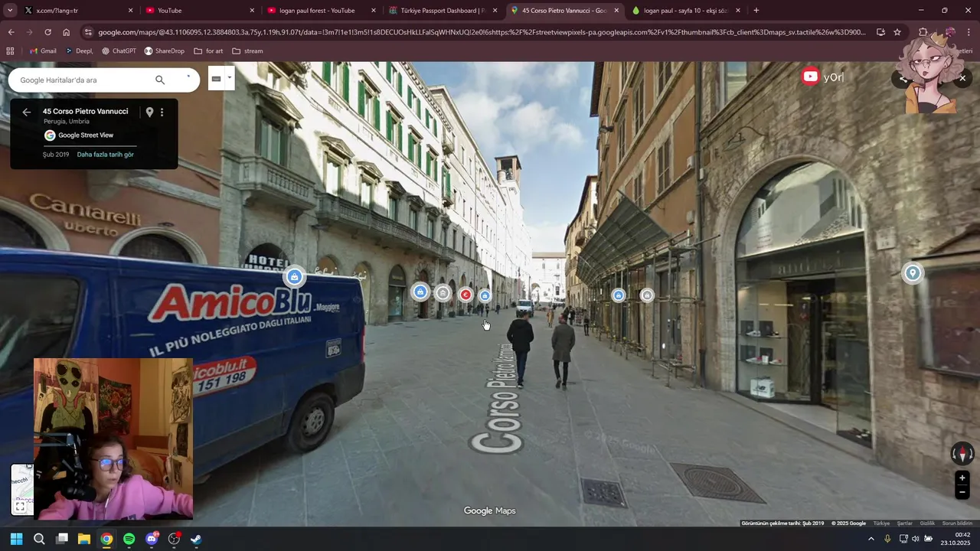This screenshot has width=980, height=551.
Task: Expand the tab search dropdown at top left
Action: (x=10, y=11)
